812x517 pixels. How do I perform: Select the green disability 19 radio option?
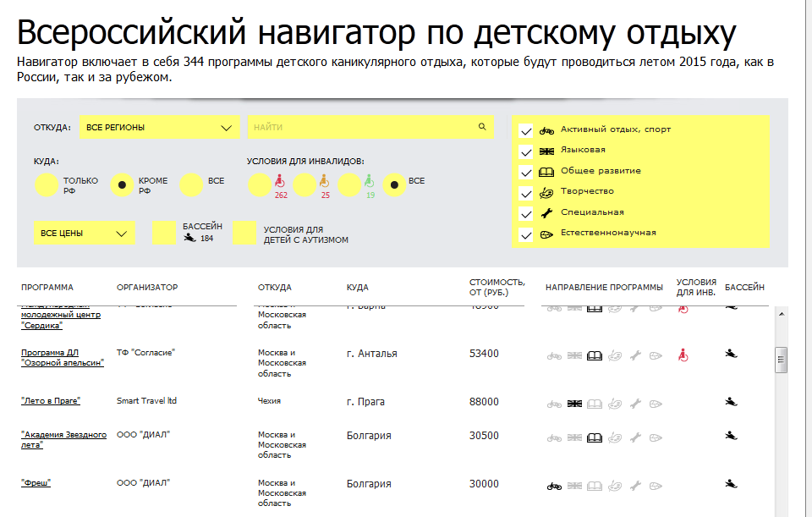click(349, 185)
